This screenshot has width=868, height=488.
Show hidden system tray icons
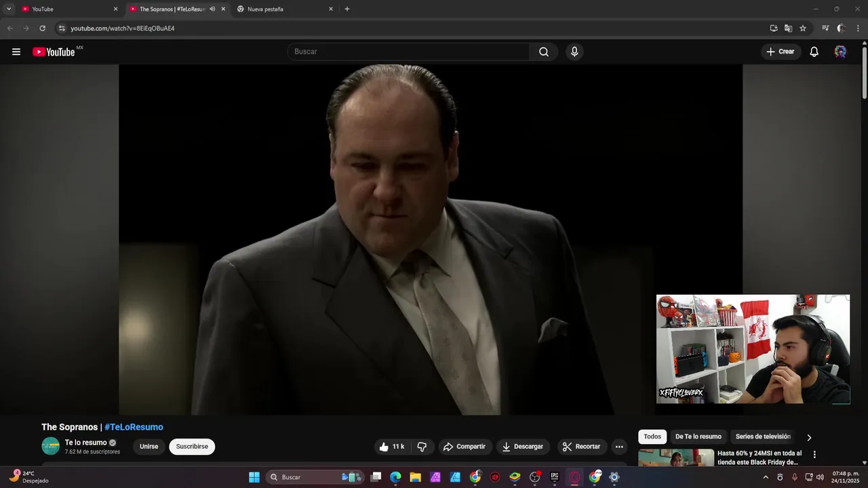pyautogui.click(x=766, y=477)
